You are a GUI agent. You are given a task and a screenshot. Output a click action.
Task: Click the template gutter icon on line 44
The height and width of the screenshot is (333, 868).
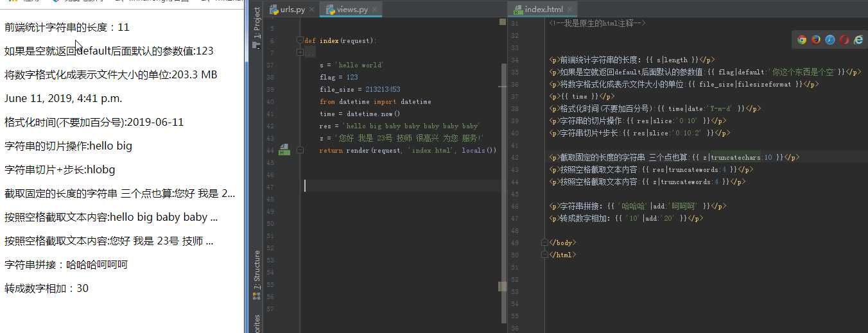[x=284, y=149]
